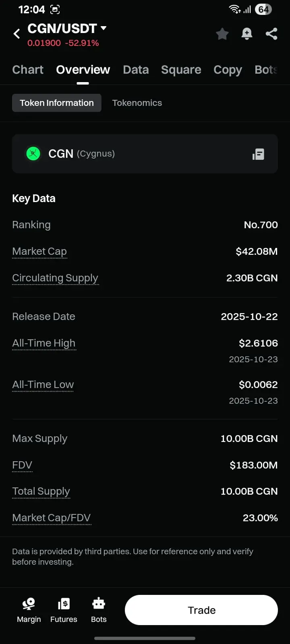The width and height of the screenshot is (290, 644).
Task: Add CGN/USDT to favorites star
Action: click(x=222, y=34)
